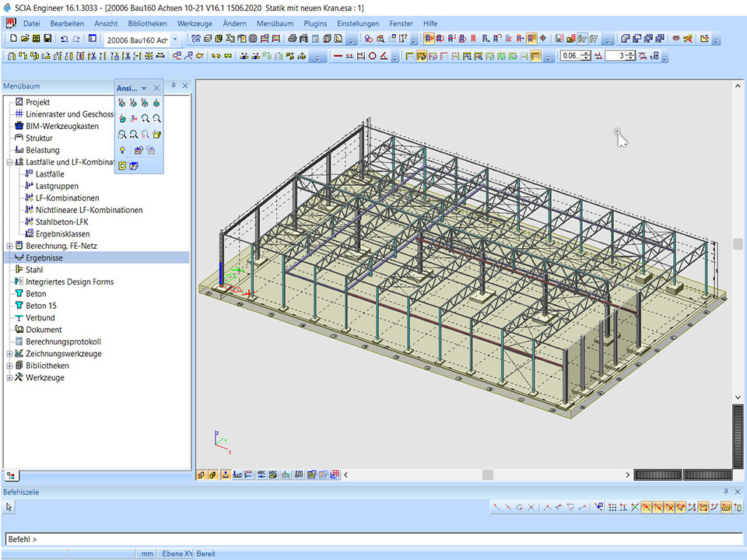747x560 pixels.
Task: Collapse the Lastfälle und LF-Kombinationen node
Action: point(9,162)
